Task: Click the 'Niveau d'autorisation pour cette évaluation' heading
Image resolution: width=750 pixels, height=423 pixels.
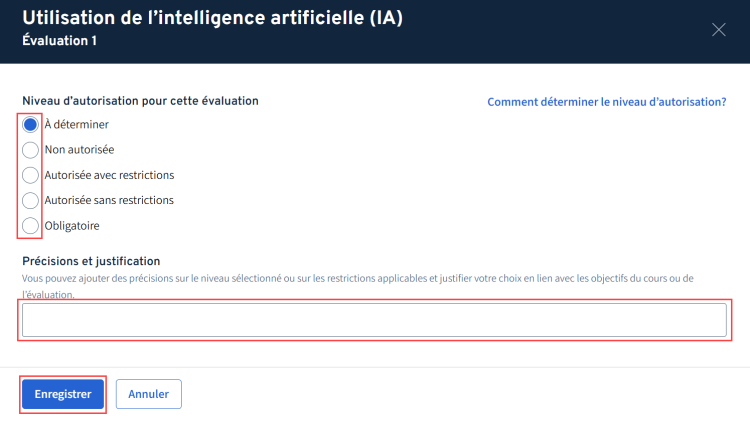Action: point(140,101)
